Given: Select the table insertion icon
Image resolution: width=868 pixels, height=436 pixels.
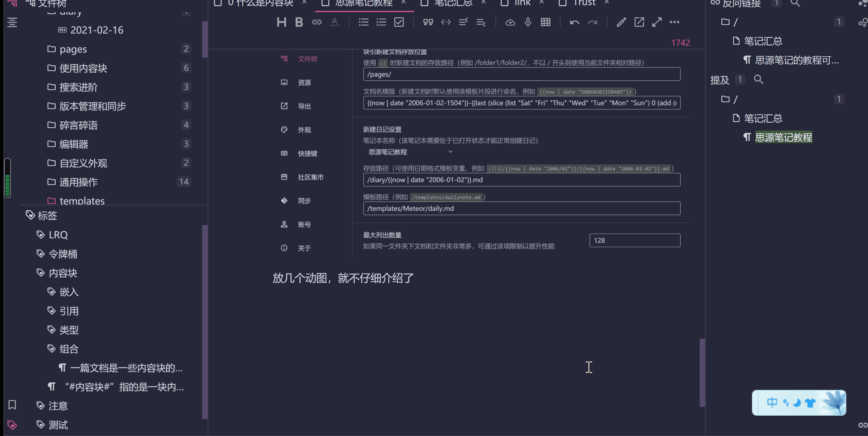Looking at the screenshot, I should tap(546, 22).
